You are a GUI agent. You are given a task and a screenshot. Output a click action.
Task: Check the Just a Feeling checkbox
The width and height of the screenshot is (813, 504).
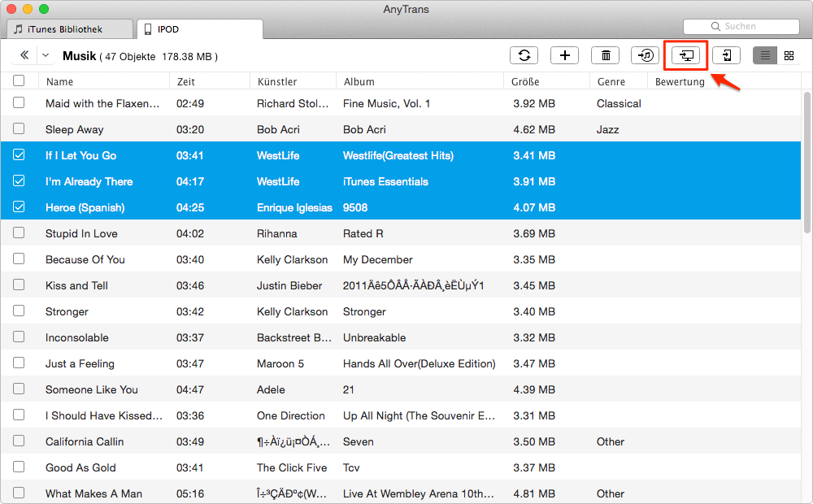point(19,363)
